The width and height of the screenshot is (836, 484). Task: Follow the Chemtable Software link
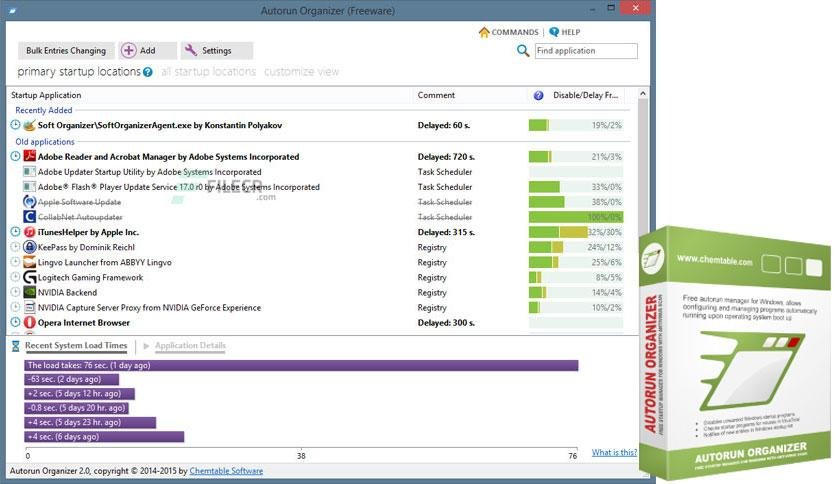pos(226,471)
